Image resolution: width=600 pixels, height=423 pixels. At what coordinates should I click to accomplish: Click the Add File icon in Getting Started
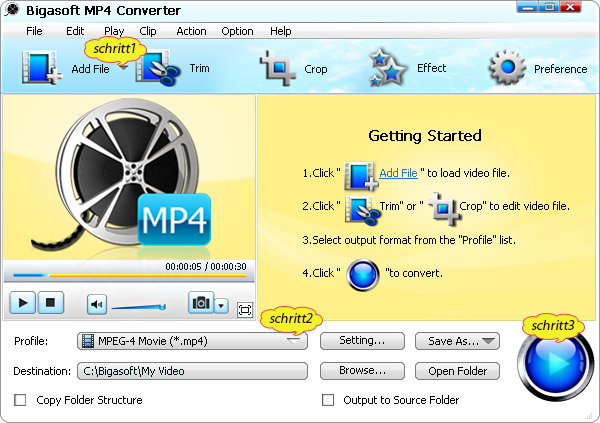pyautogui.click(x=360, y=176)
